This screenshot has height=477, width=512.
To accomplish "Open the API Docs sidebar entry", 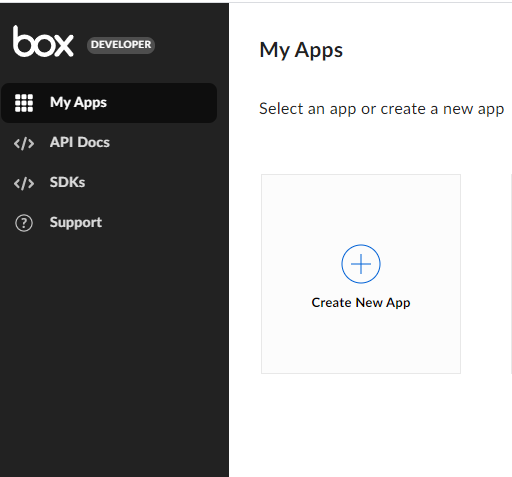I will click(x=80, y=142).
